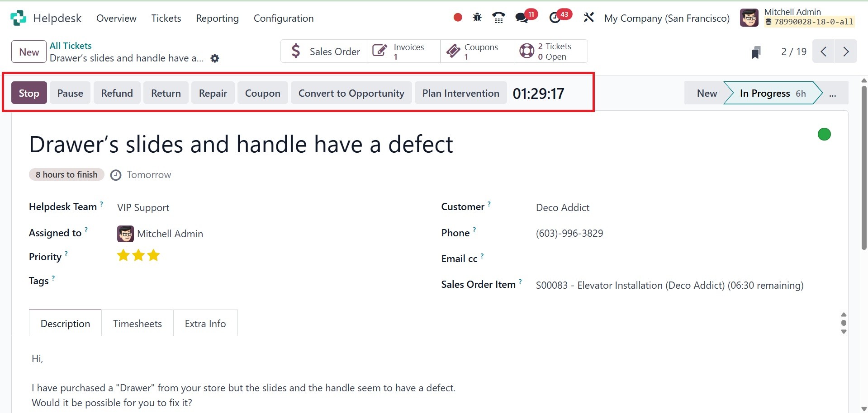Screen dimensions: 868x413
Task: Open the 2 Tickets smart button
Action: pos(550,51)
